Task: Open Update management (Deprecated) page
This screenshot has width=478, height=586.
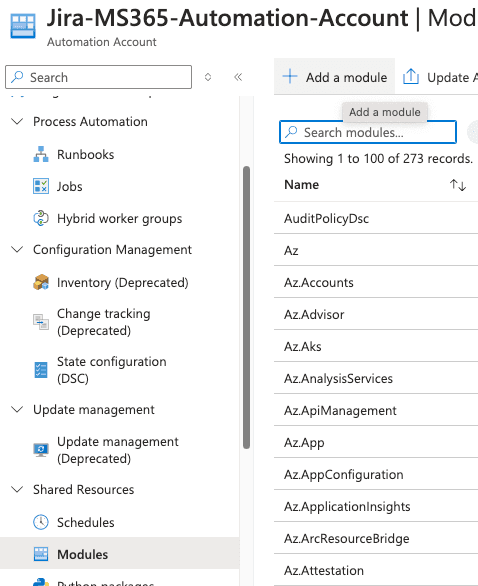Action: coord(118,450)
